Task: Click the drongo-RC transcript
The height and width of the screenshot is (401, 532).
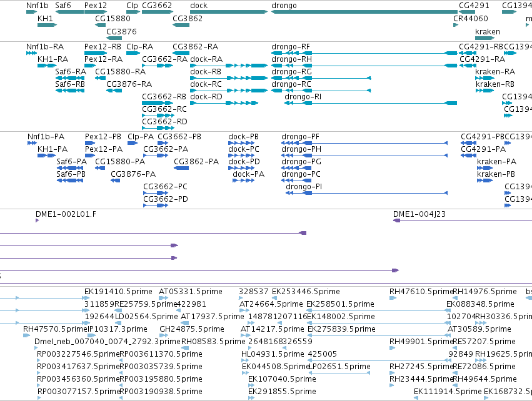Action: click(x=321, y=91)
